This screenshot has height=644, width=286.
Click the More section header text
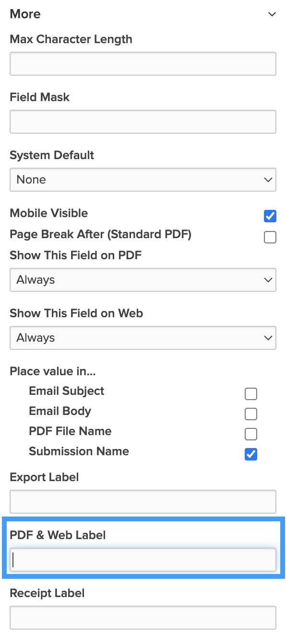point(25,14)
